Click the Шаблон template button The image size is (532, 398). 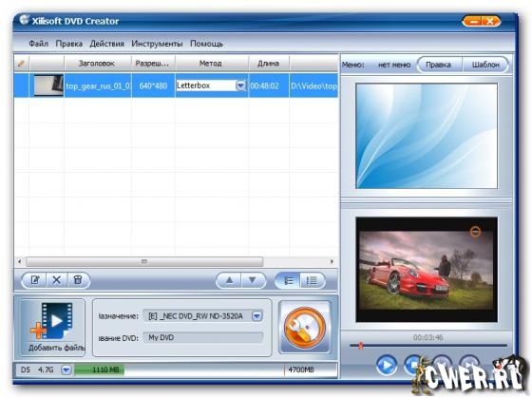(485, 65)
